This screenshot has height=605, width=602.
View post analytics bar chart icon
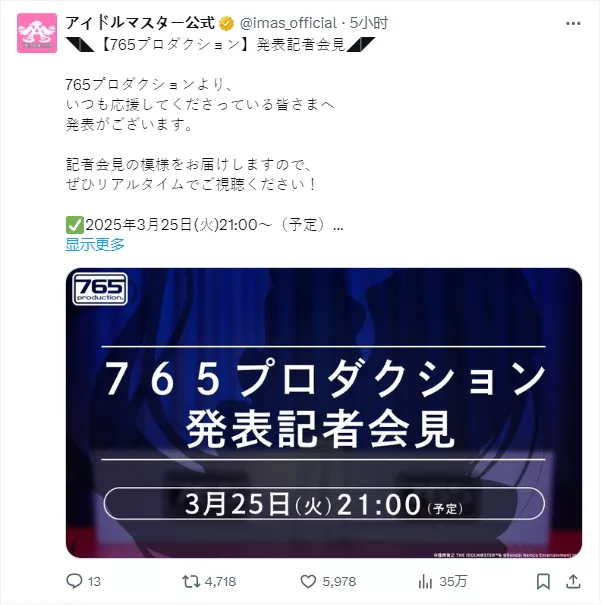coord(425,581)
